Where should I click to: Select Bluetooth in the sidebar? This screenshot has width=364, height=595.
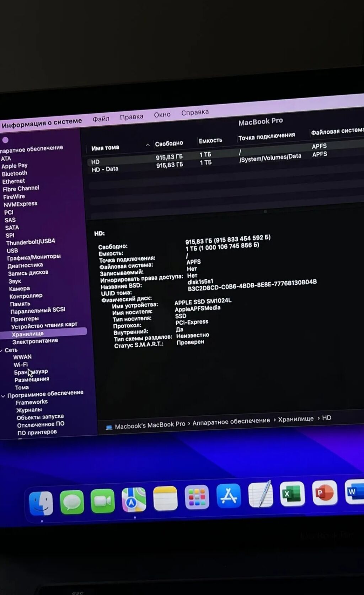coord(15,174)
